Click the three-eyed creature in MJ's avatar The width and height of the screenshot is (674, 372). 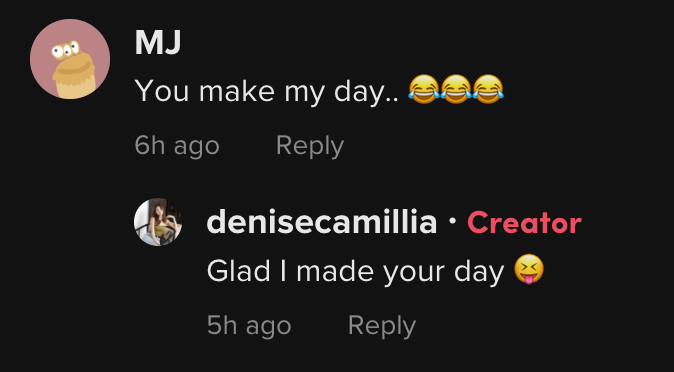pos(73,70)
